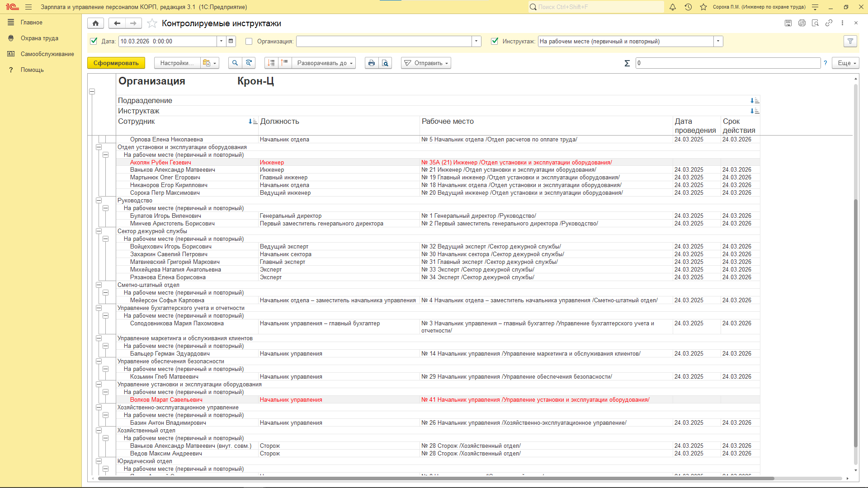This screenshot has height=488, width=868.
Task: Enable the Организация checkbox
Action: pos(249,41)
